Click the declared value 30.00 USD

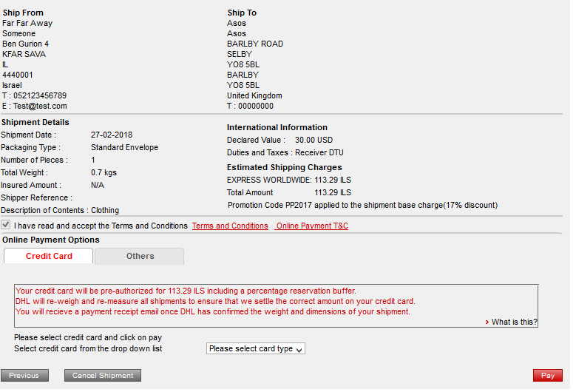coord(314,140)
